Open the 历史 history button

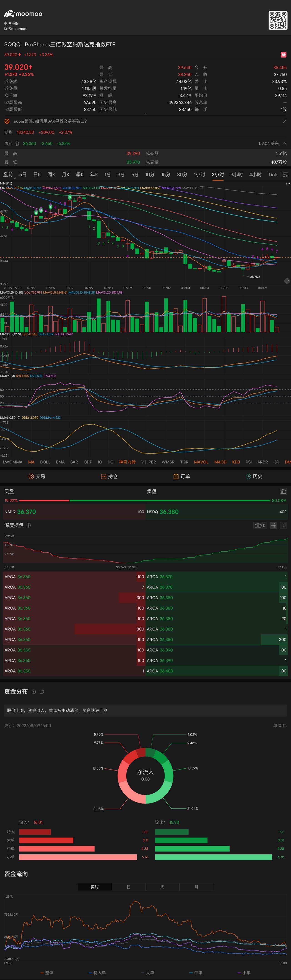254,476
